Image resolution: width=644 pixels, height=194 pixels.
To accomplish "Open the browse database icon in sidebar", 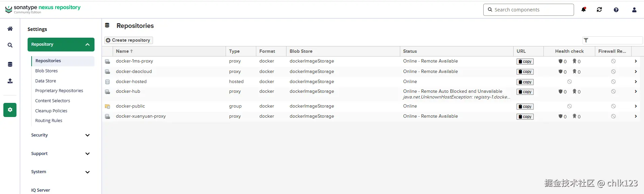I will tap(10, 65).
